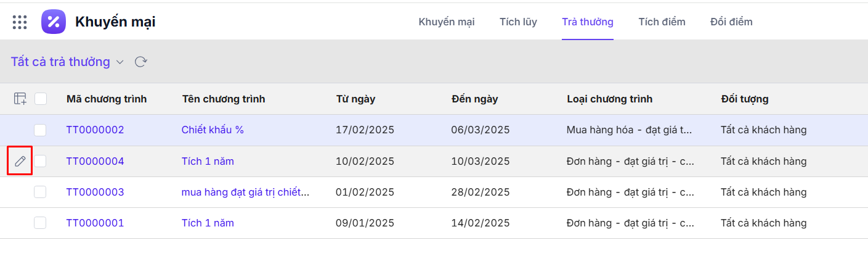Select the checkbox for TT0000003
The height and width of the screenshot is (261, 868).
[40, 192]
